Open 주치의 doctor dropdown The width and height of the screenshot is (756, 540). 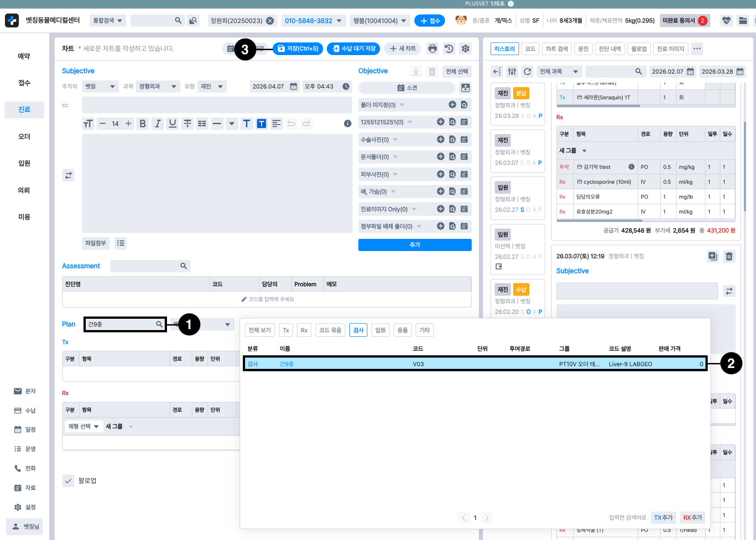(101, 87)
